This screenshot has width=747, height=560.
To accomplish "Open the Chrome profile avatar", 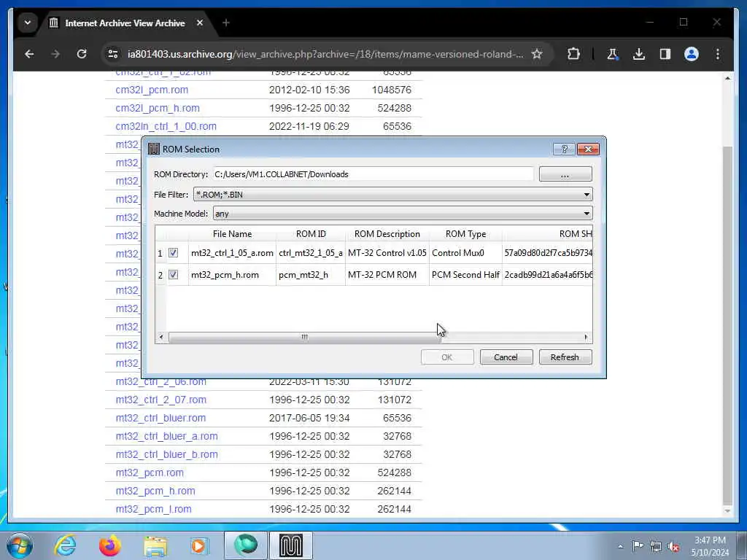I will point(692,54).
